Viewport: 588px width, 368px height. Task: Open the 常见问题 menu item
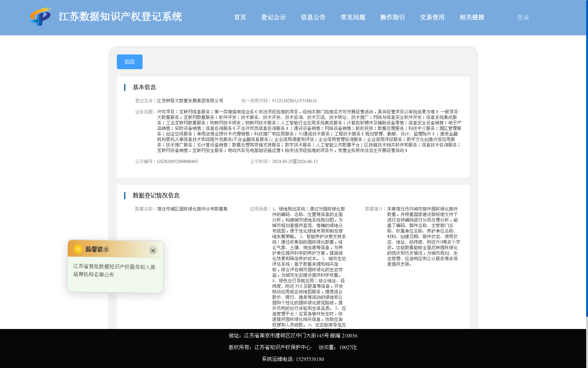(x=353, y=17)
